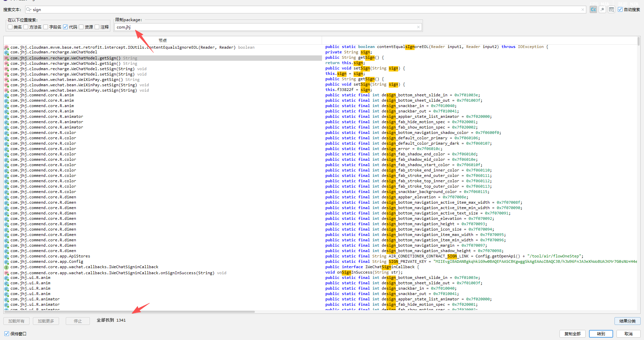
Task: Clear the search text field with its X
Action: click(583, 10)
